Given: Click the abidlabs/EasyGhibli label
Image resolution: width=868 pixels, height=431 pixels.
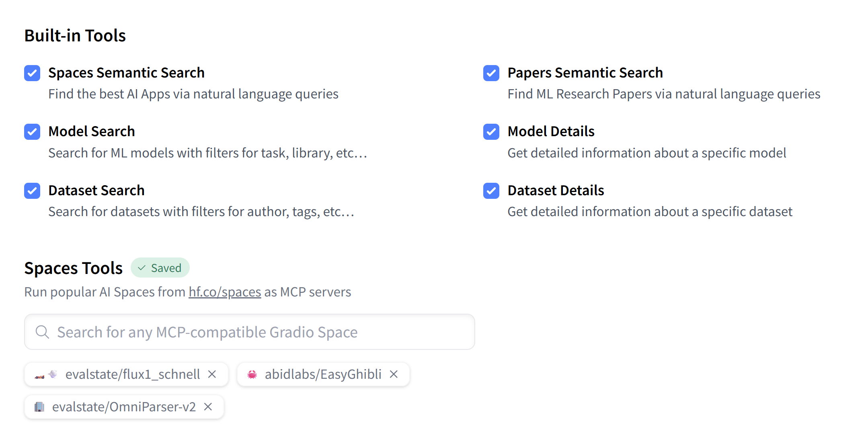Looking at the screenshot, I should (323, 374).
